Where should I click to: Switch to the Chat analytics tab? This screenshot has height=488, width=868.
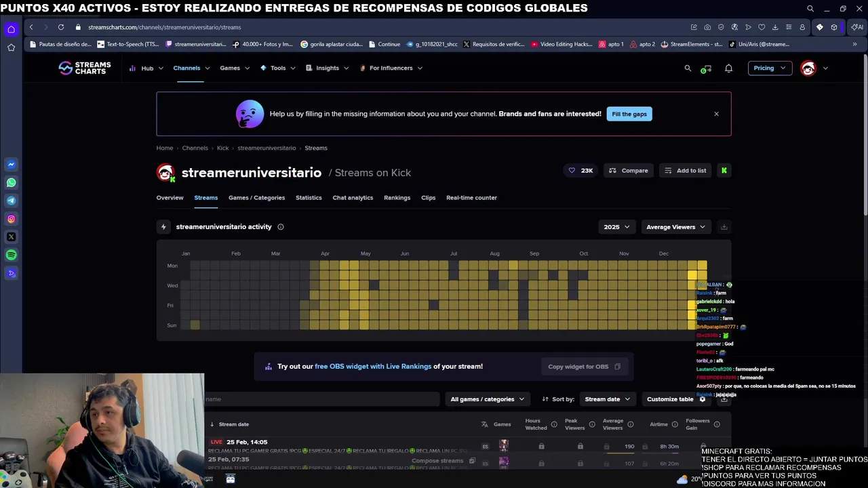pos(353,198)
